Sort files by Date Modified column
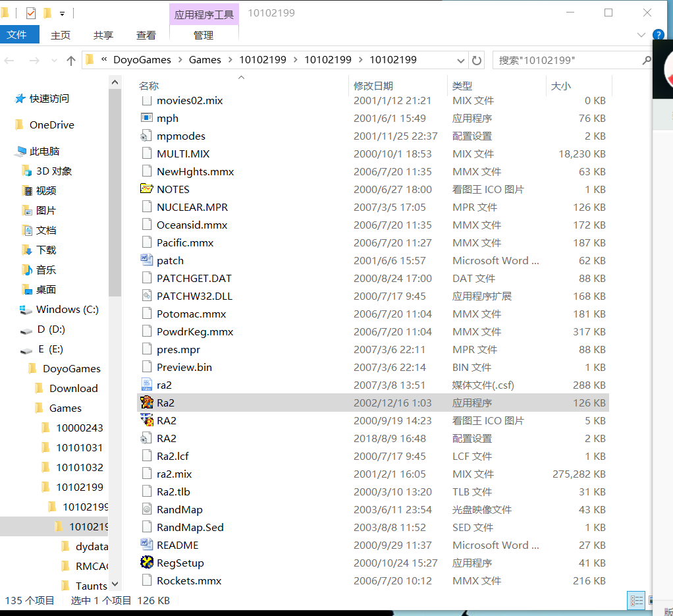The image size is (673, 616). click(x=373, y=86)
